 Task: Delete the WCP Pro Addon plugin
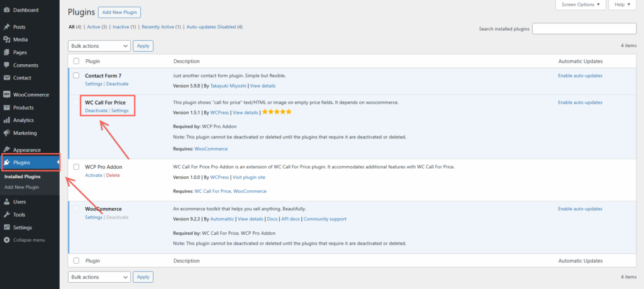113,175
